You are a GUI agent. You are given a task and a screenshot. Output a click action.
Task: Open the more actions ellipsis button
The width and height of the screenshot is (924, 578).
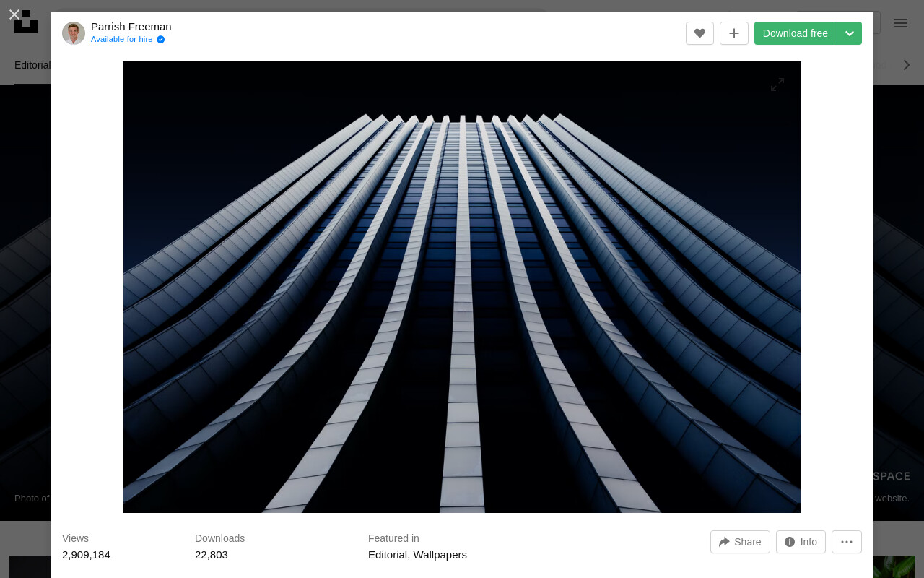(x=847, y=542)
